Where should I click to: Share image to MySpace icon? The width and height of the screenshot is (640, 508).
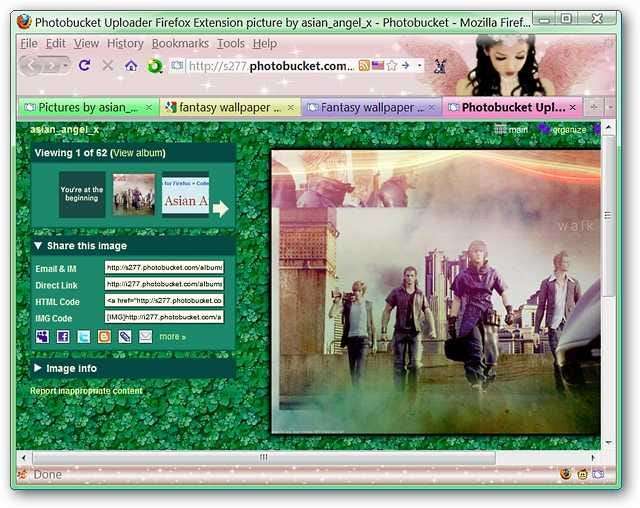(x=42, y=336)
